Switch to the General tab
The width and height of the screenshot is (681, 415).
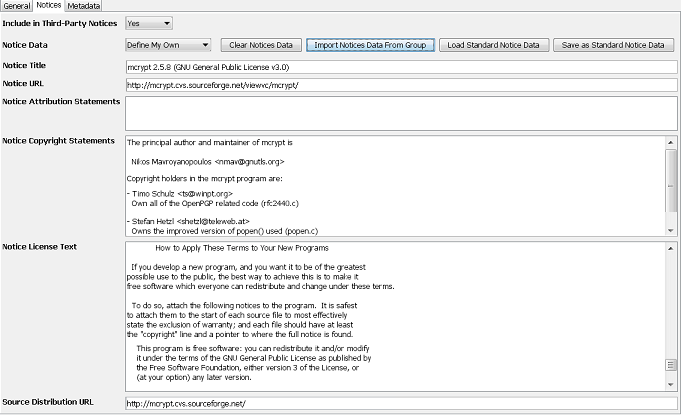tap(17, 5)
